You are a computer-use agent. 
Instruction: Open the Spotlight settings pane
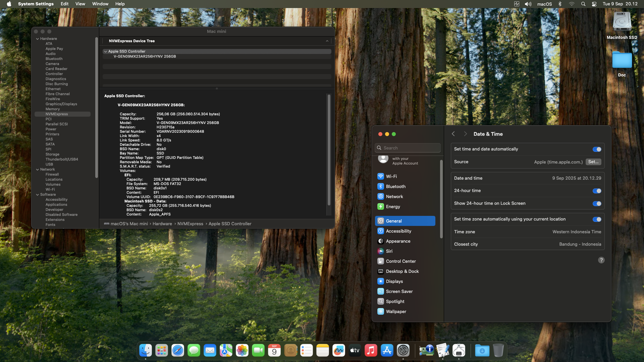click(405, 301)
